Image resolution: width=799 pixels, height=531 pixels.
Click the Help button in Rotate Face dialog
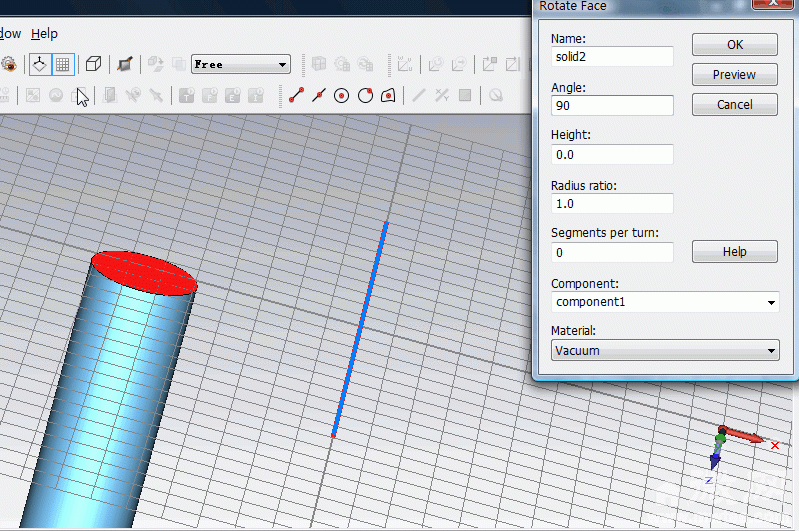pyautogui.click(x=734, y=252)
